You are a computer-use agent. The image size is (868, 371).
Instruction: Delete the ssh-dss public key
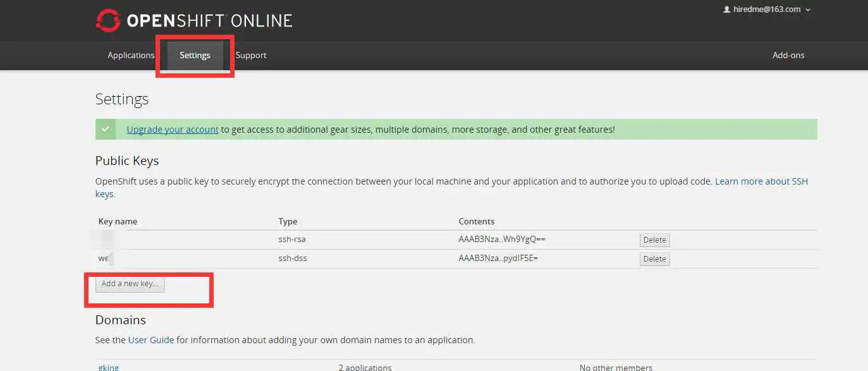(x=654, y=258)
